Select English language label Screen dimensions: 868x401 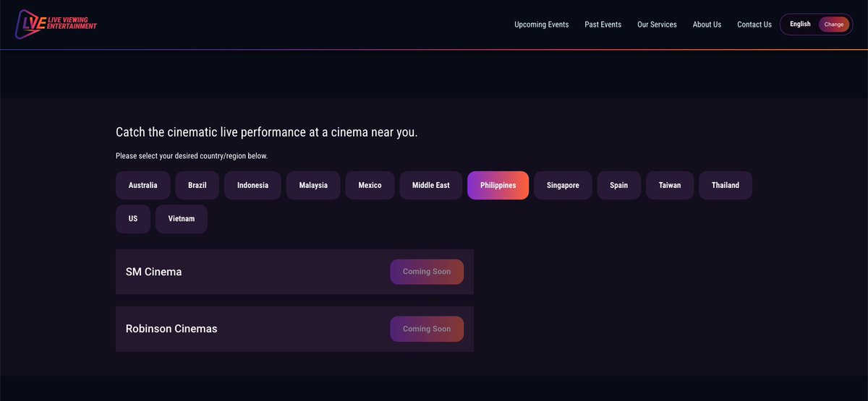(800, 24)
